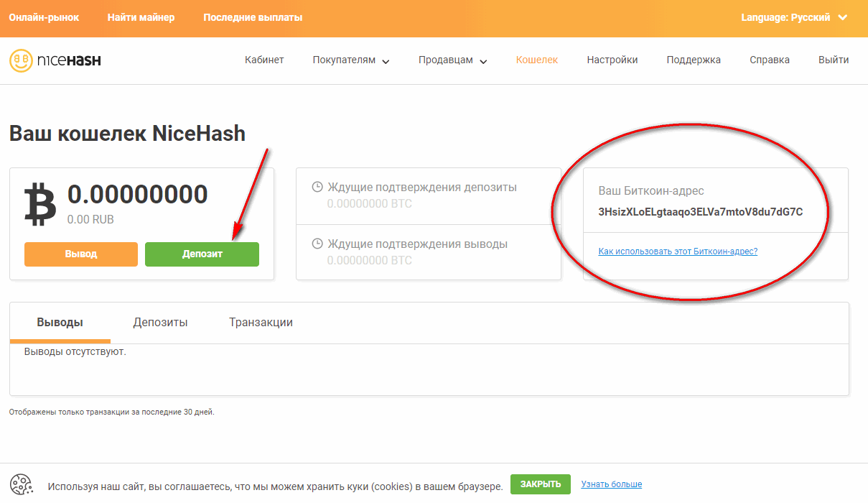868x503 pixels.
Task: Open Онлайн-рынок in the top bar
Action: tap(44, 17)
